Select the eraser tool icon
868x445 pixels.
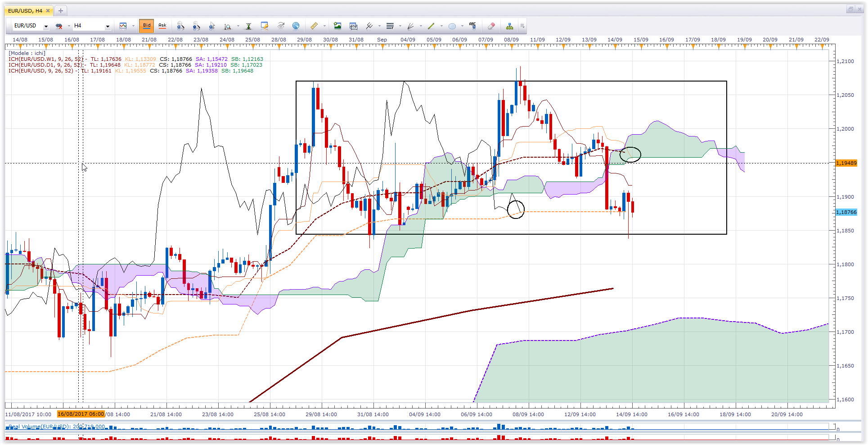tap(491, 26)
